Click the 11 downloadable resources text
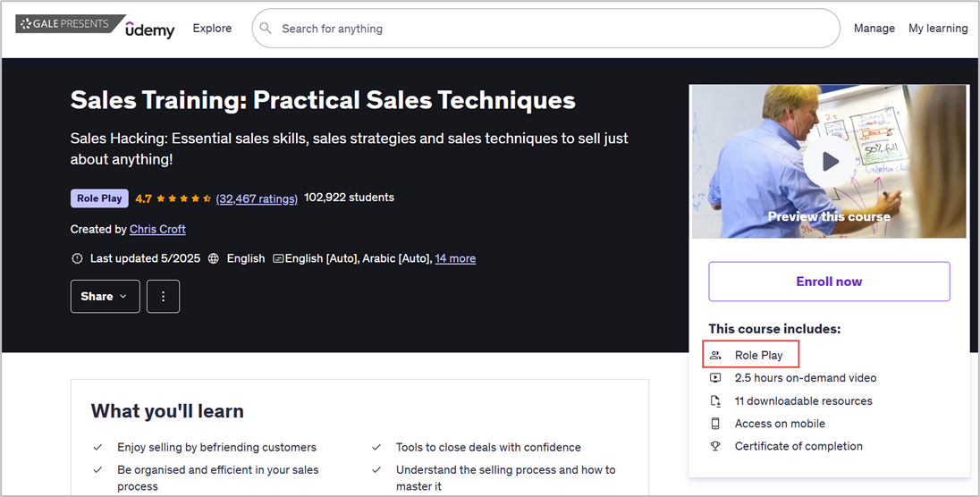This screenshot has height=497, width=980. click(804, 400)
